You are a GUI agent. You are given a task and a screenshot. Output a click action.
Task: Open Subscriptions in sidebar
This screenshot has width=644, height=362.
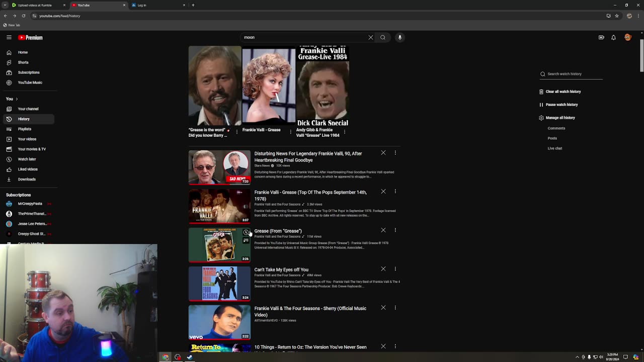(x=28, y=72)
